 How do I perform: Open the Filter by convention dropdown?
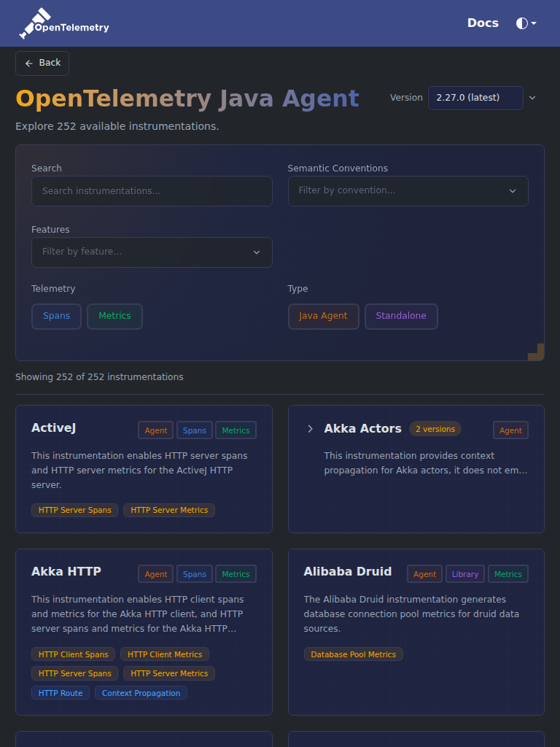408,191
